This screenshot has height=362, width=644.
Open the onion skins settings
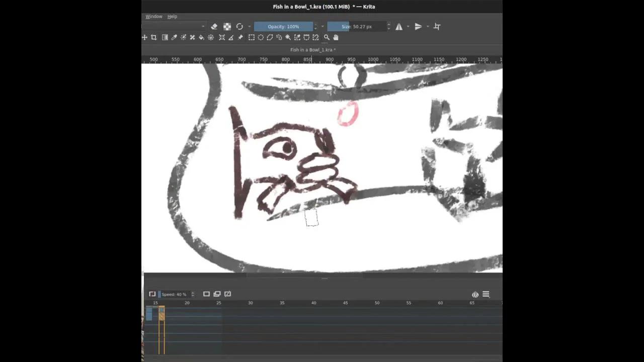[475, 294]
